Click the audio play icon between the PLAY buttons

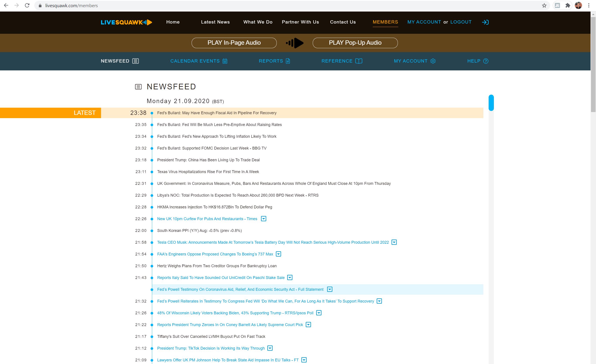click(295, 43)
